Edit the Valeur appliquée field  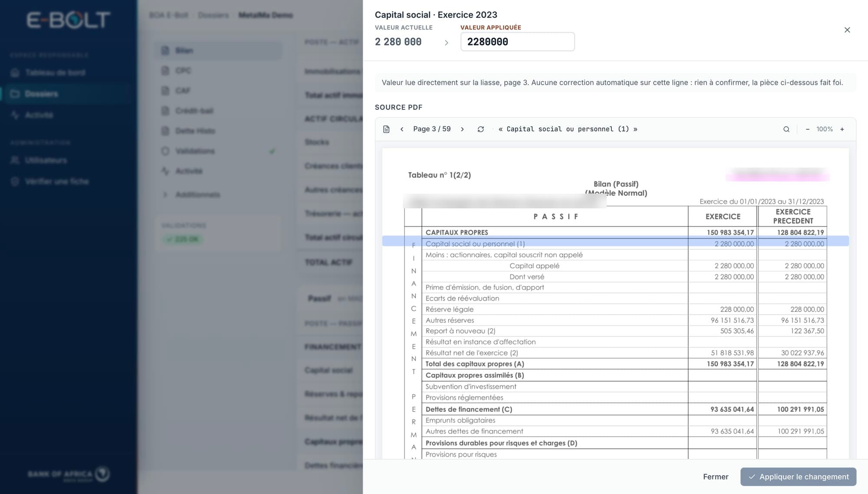[x=517, y=42]
